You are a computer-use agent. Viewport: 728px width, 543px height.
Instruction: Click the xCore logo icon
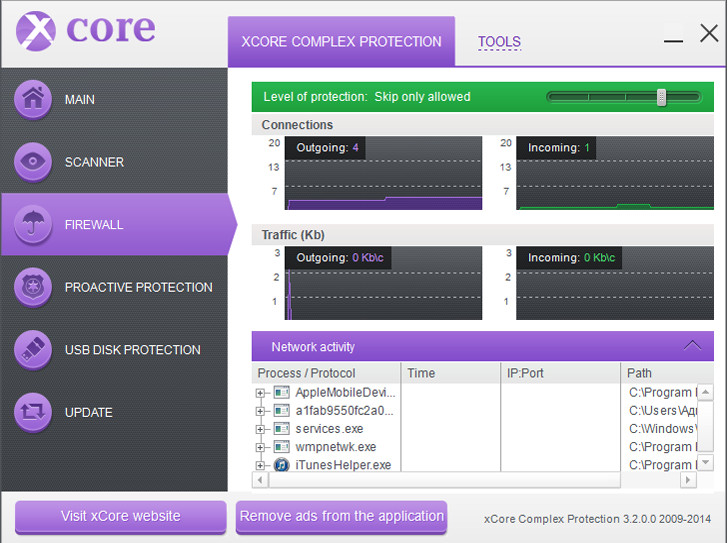pyautogui.click(x=36, y=31)
